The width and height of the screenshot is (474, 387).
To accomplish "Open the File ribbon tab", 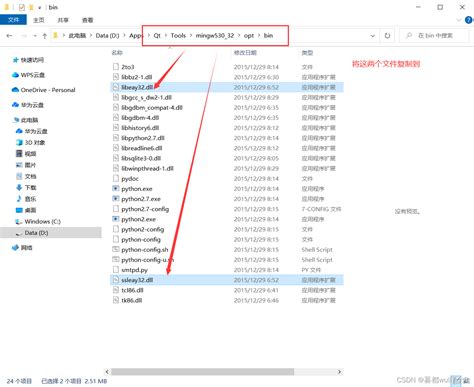I will click(13, 20).
